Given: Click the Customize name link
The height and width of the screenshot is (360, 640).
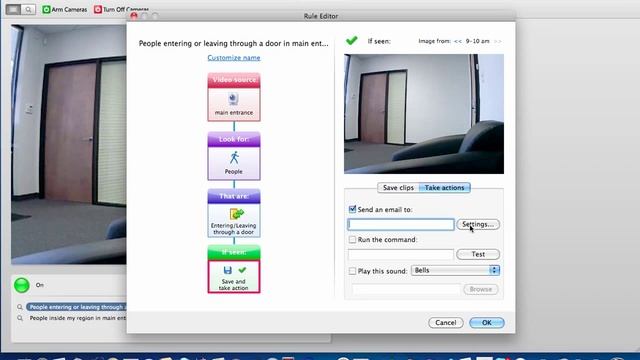Looking at the screenshot, I should click(234, 58).
